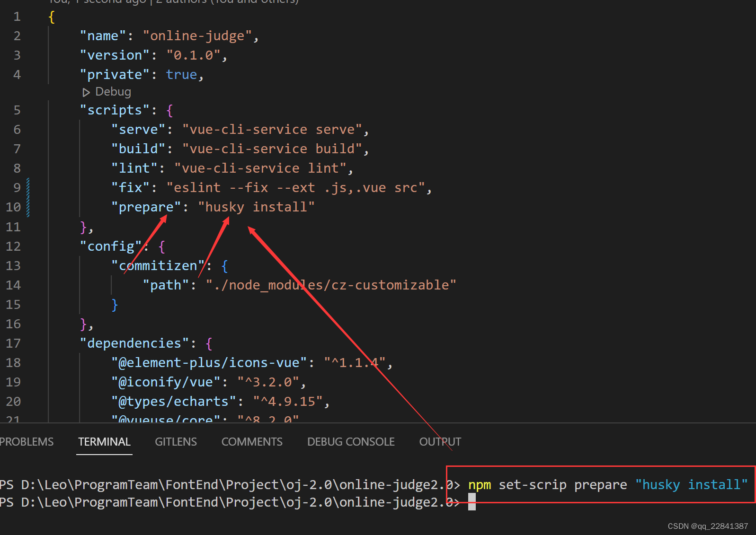The image size is (756, 535).
Task: Click "@types/echarts" dependency name
Action: (x=174, y=402)
